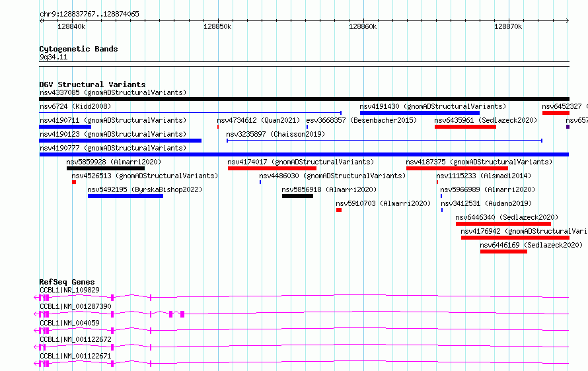Click nsv4486030 gnomAD variant label
This screenshot has width=588, height=371.
(x=332, y=176)
